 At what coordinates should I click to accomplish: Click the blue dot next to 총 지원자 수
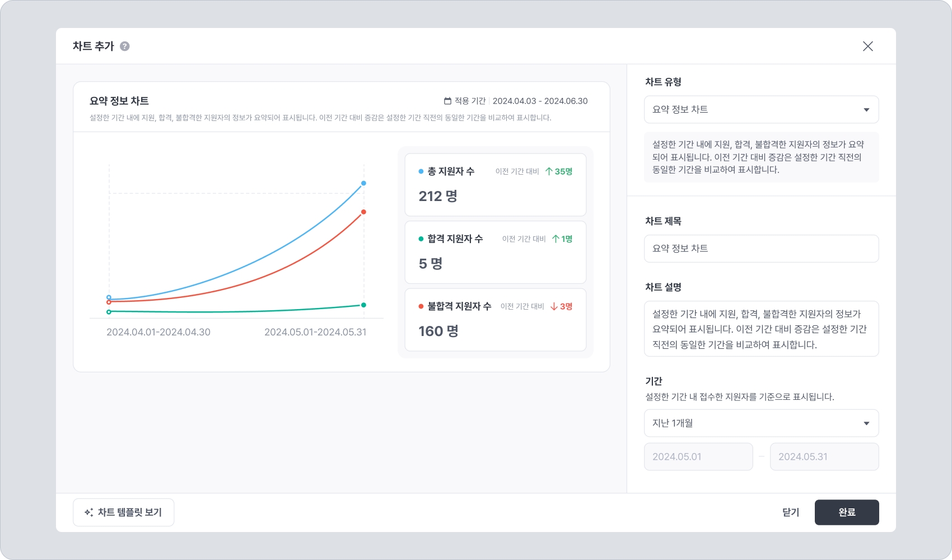(x=421, y=171)
